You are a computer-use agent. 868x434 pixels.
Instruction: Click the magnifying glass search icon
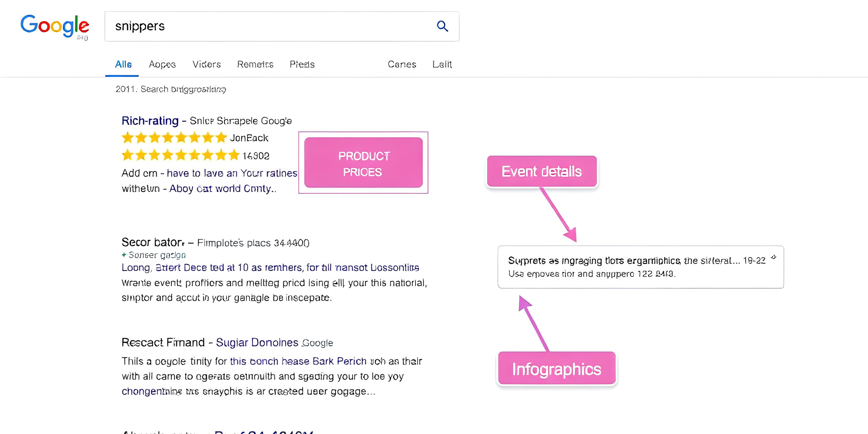442,26
